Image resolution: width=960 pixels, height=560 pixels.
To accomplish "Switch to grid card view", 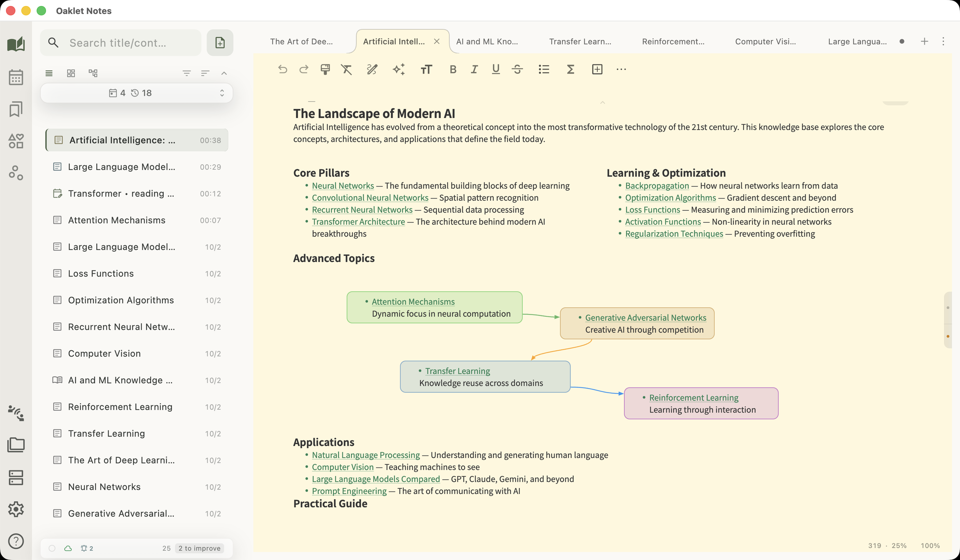I will 71,73.
